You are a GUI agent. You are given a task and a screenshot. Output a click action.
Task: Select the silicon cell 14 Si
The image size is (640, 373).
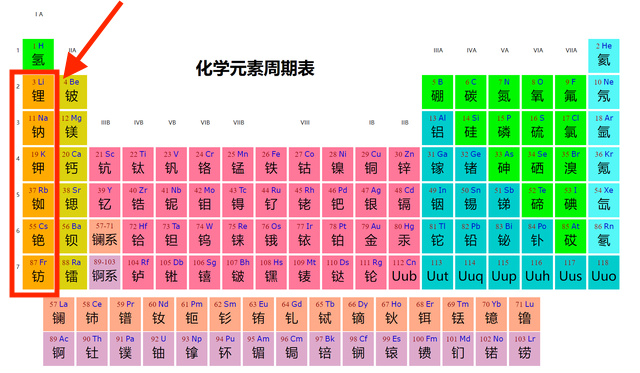pos(471,128)
